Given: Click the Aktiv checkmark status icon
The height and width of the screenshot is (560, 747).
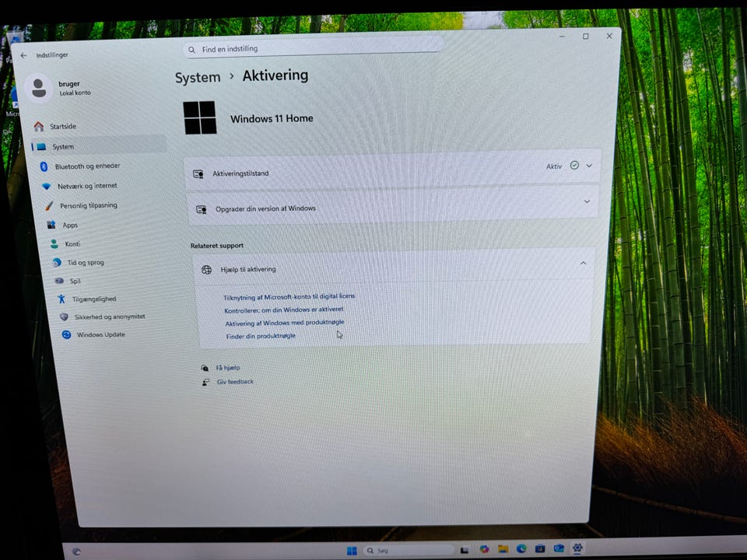Looking at the screenshot, I should (x=574, y=165).
